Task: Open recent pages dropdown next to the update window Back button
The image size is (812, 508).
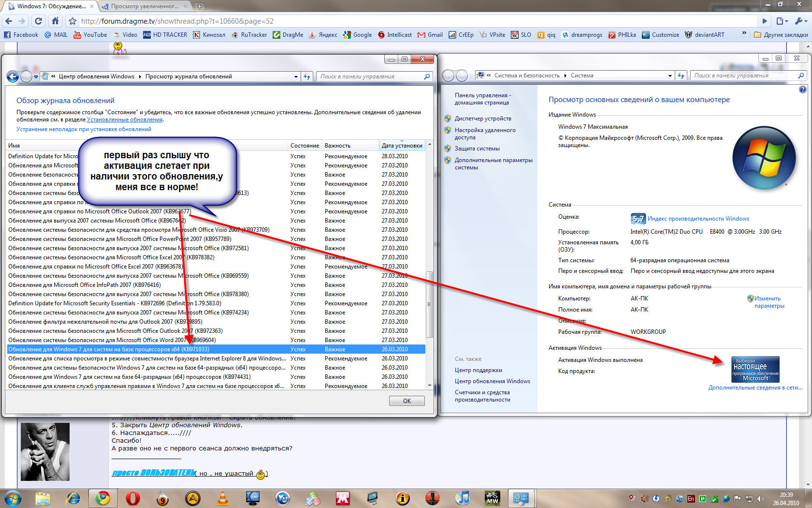Action: pyautogui.click(x=36, y=77)
